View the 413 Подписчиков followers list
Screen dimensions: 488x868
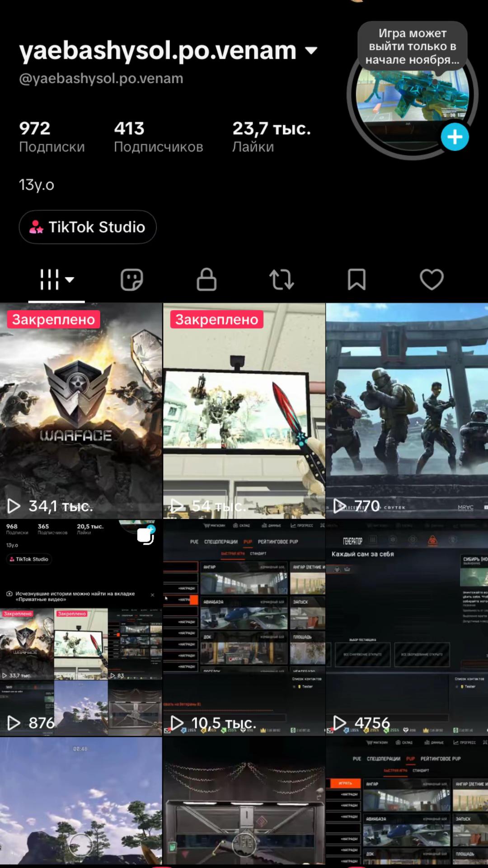pyautogui.click(x=158, y=137)
